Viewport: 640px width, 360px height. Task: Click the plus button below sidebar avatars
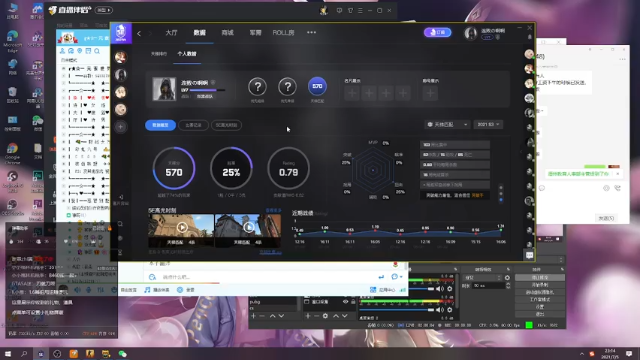pyautogui.click(x=120, y=127)
